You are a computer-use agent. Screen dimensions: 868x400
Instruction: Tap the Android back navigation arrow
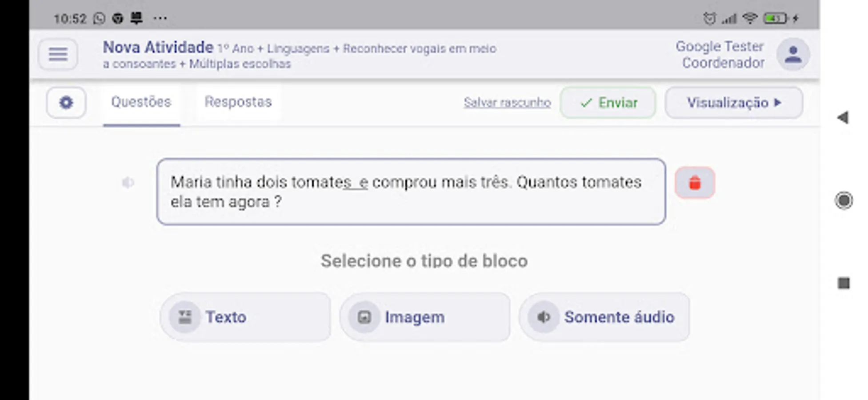point(843,118)
